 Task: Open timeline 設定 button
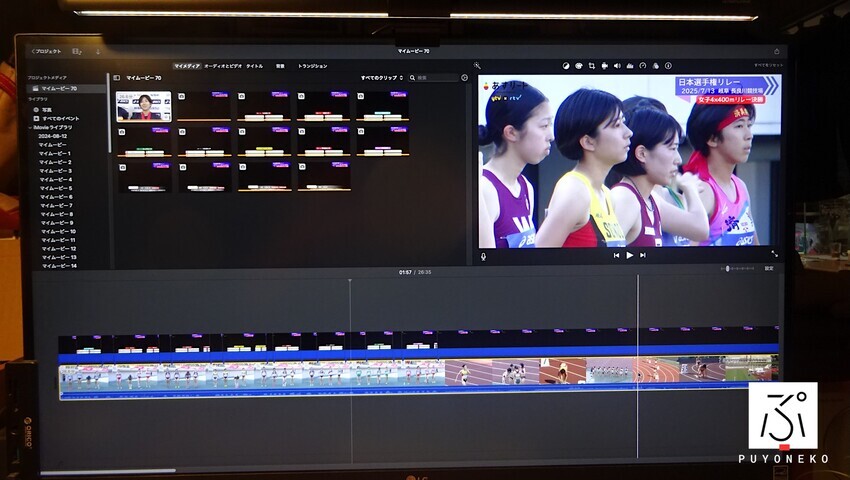tap(769, 268)
